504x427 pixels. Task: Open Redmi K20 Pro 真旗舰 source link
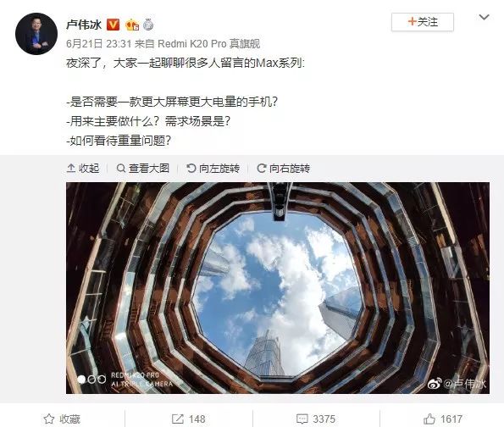click(x=209, y=44)
